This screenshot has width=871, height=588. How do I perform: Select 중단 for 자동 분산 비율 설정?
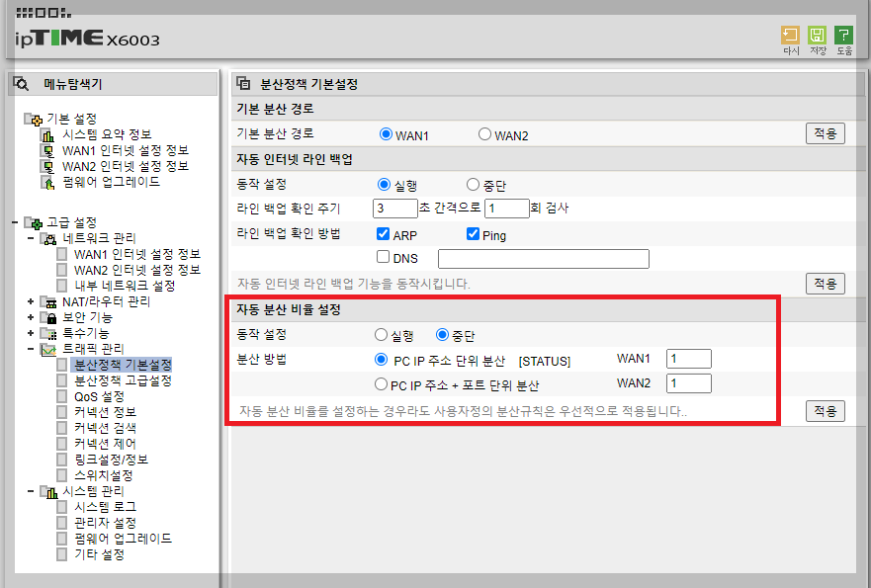point(442,334)
